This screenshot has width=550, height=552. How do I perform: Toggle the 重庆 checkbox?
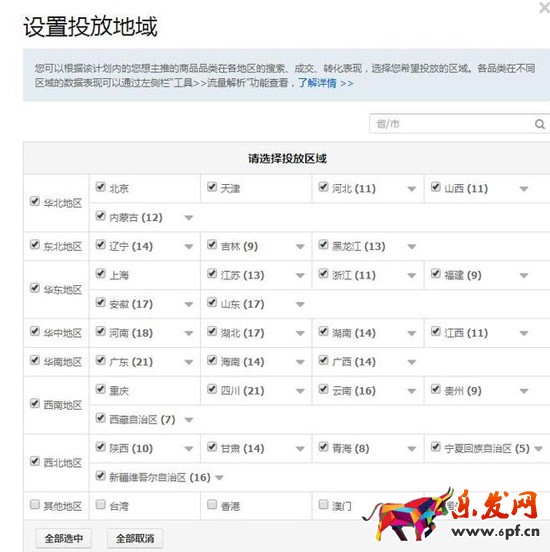coord(101,389)
